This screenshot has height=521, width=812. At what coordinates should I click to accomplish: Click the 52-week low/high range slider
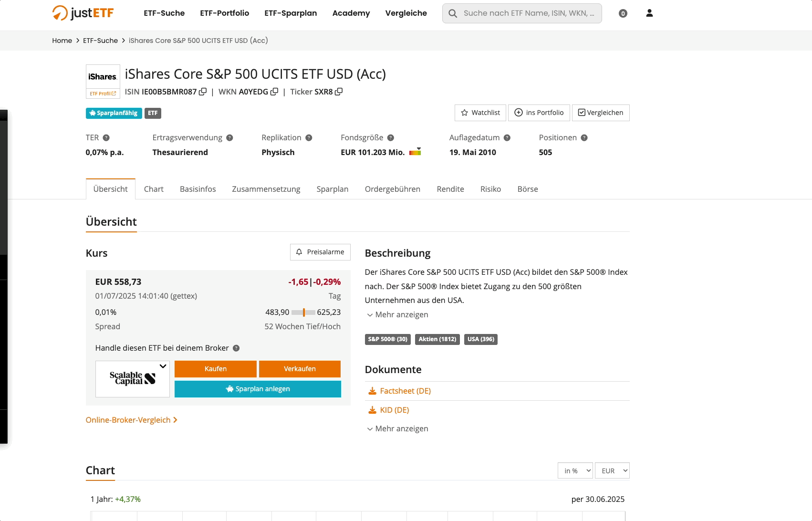coord(303,312)
